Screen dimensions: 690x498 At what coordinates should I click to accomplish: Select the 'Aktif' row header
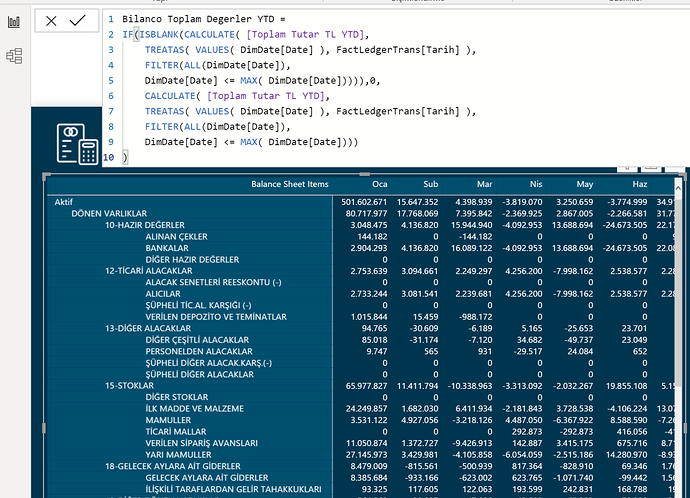click(x=63, y=202)
